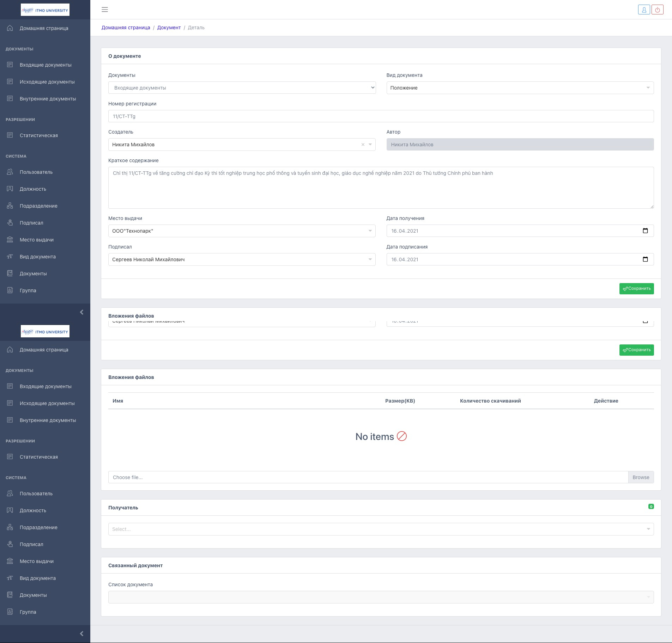
Task: Expand the Список документа dropdown
Action: coord(381,597)
